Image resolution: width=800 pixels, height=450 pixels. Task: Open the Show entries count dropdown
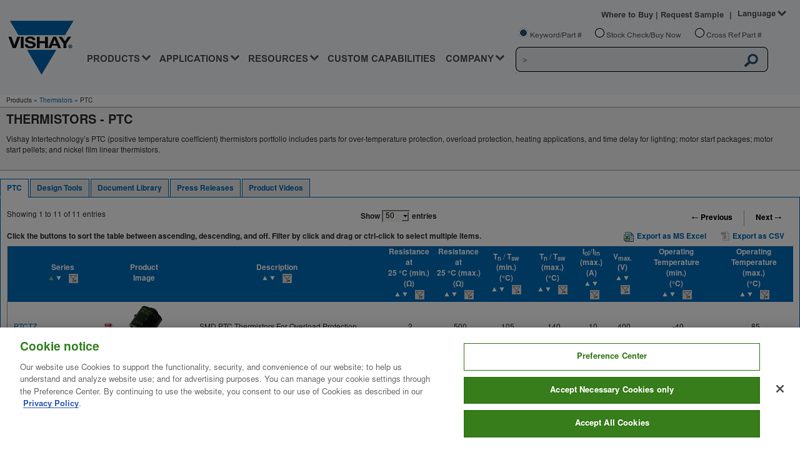pos(396,216)
